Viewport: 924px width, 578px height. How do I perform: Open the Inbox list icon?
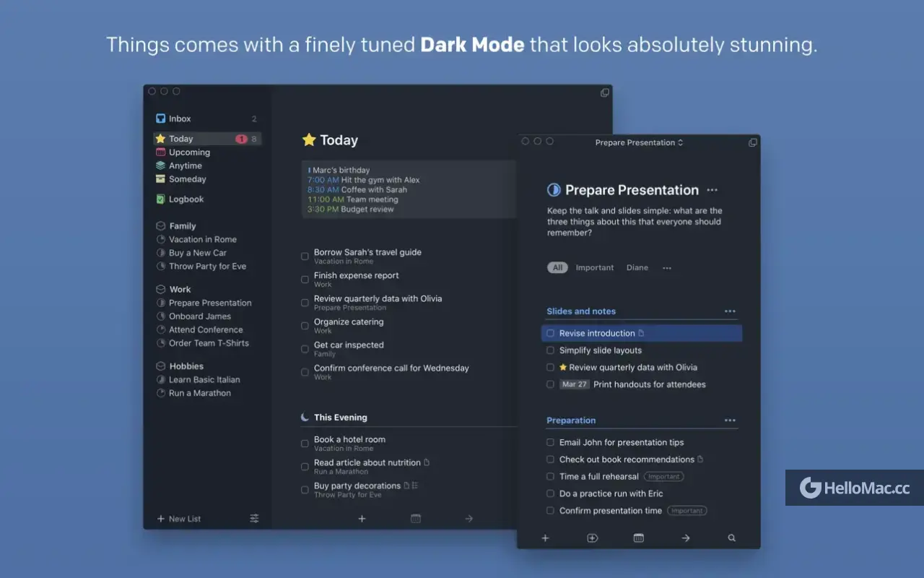(x=161, y=118)
